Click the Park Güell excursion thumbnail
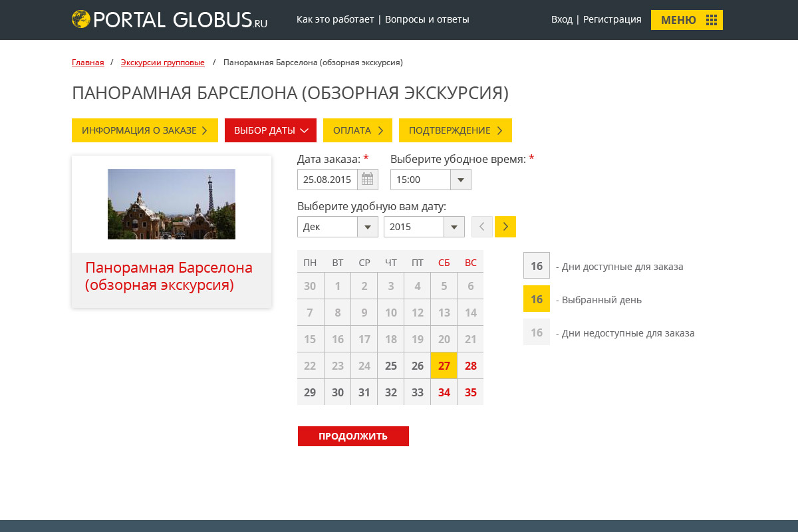This screenshot has width=798, height=532. click(172, 204)
